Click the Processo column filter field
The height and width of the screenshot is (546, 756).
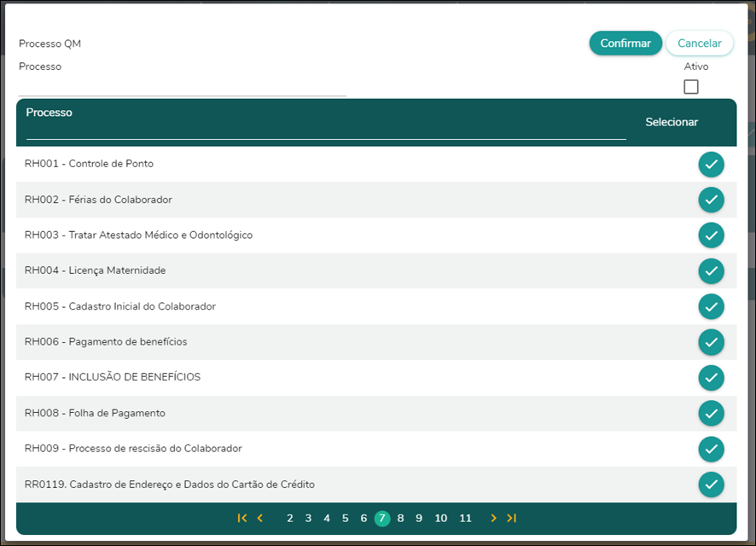click(325, 130)
